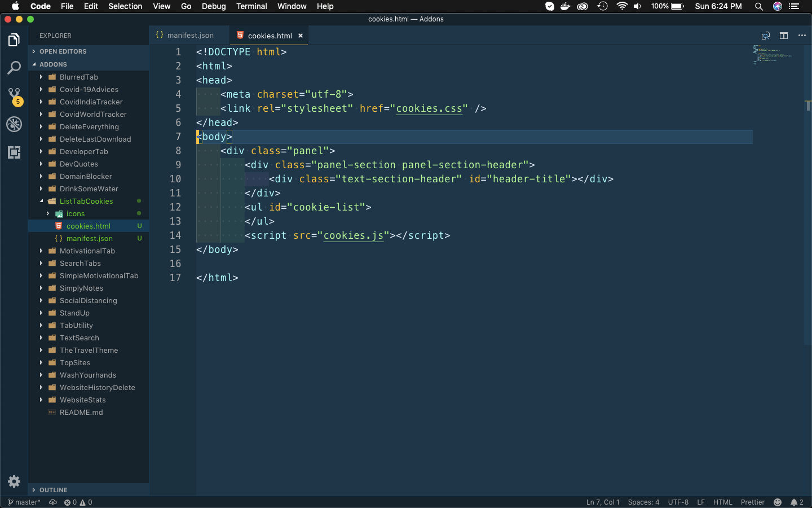Expand the OUTLINE section
Screen dimensions: 812x508
pyautogui.click(x=89, y=490)
